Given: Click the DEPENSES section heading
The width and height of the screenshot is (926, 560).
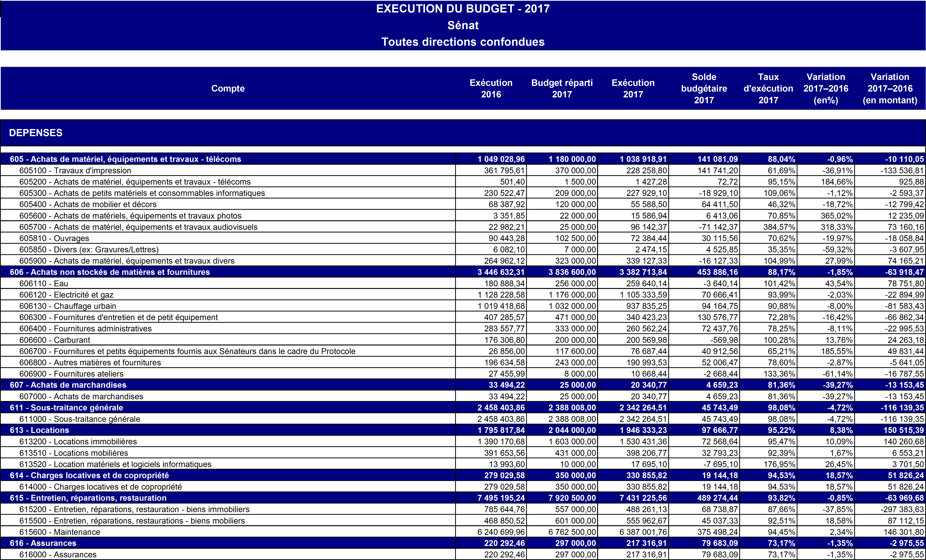Looking at the screenshot, I should coord(36,133).
